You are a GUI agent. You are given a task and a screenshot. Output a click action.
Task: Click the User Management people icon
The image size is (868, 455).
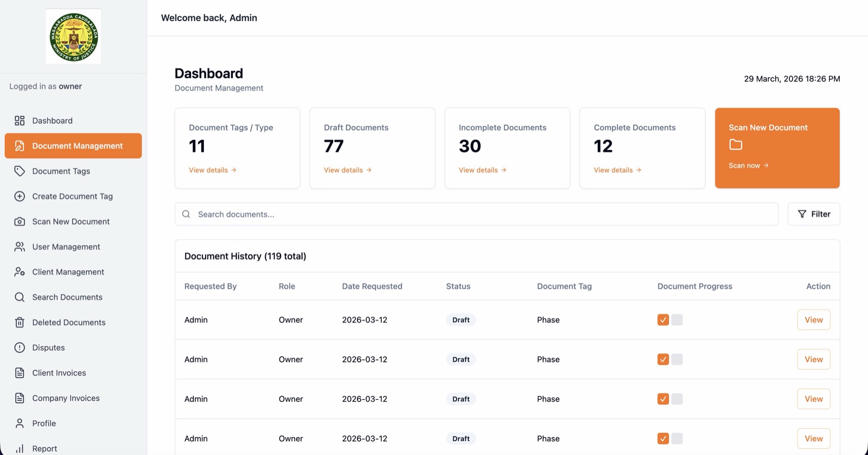[x=20, y=247]
